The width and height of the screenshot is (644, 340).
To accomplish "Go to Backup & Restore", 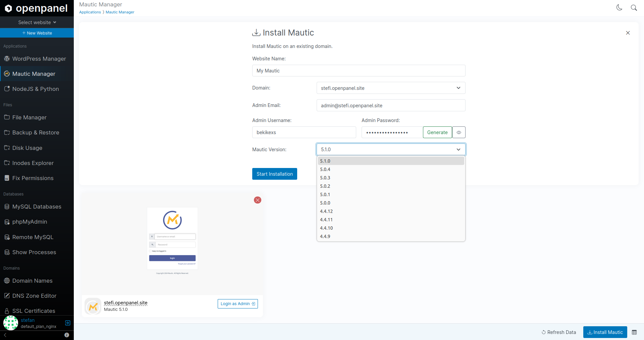I will [x=37, y=132].
